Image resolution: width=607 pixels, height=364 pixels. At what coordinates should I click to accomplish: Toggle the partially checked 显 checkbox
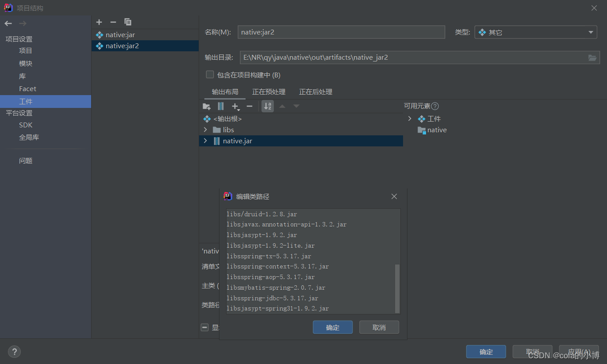(205, 327)
